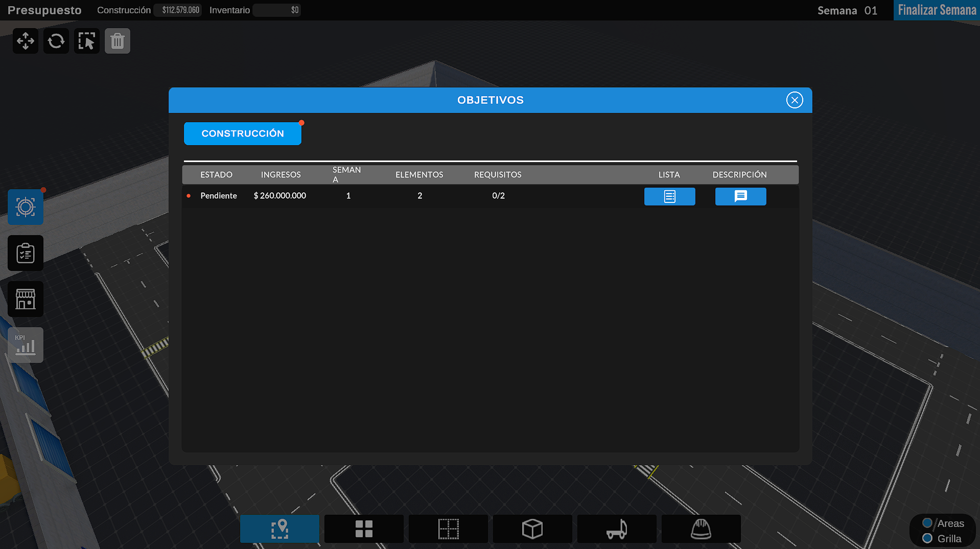This screenshot has width=980, height=549.
Task: Toggle the Grilla radio option
Action: (x=927, y=538)
